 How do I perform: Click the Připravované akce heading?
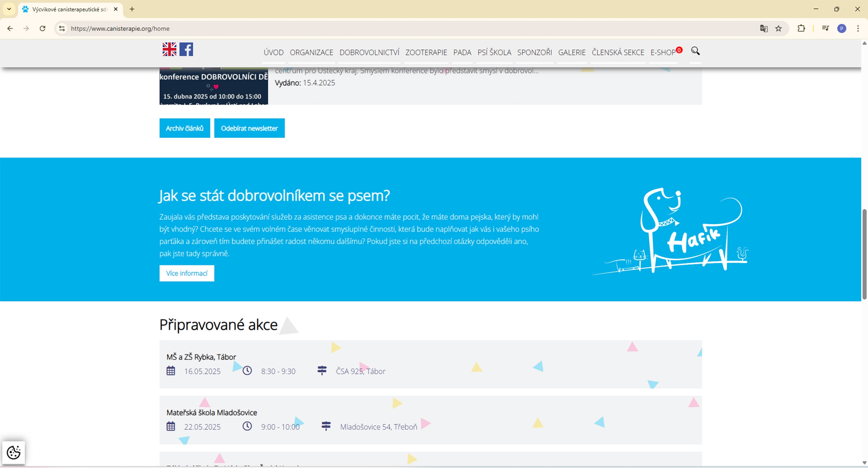point(218,325)
